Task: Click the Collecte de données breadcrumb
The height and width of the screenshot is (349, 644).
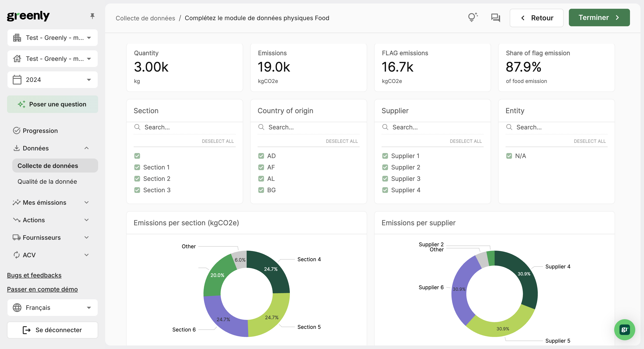Action: [x=145, y=18]
